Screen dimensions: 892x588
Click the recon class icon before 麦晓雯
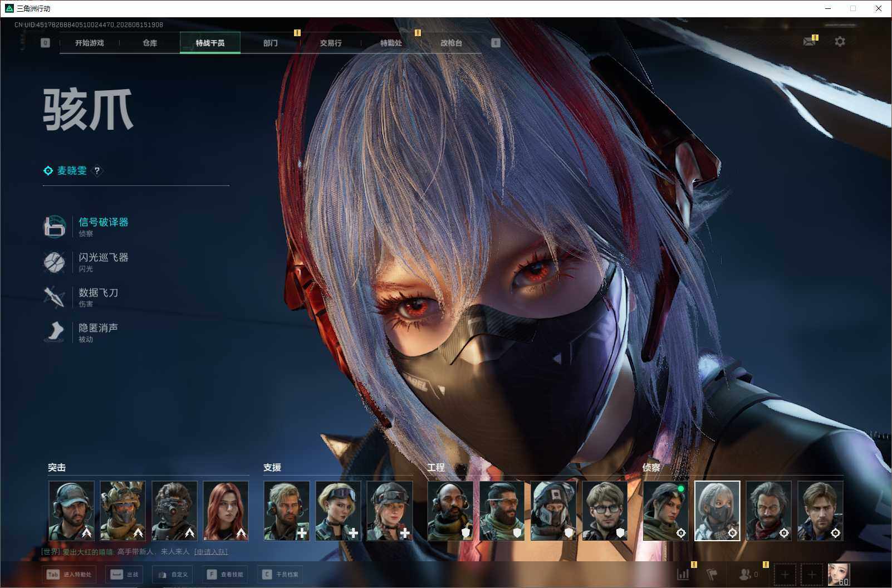[48, 171]
